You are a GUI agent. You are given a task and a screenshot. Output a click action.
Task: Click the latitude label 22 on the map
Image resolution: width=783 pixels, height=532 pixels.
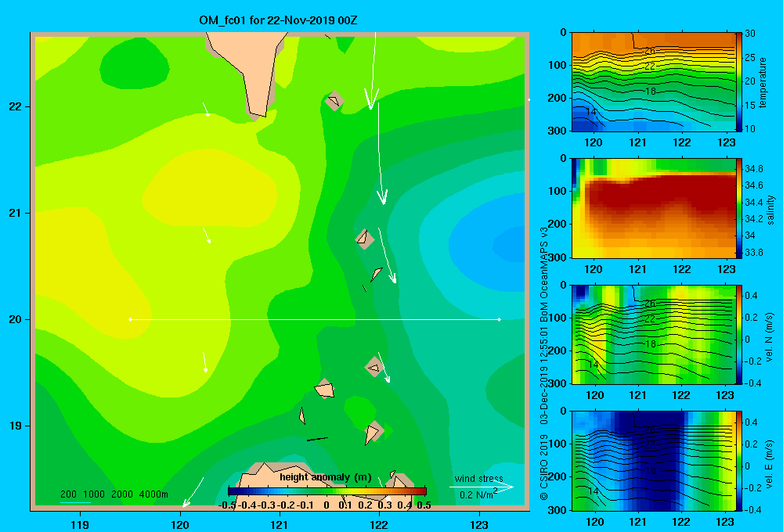[15, 106]
